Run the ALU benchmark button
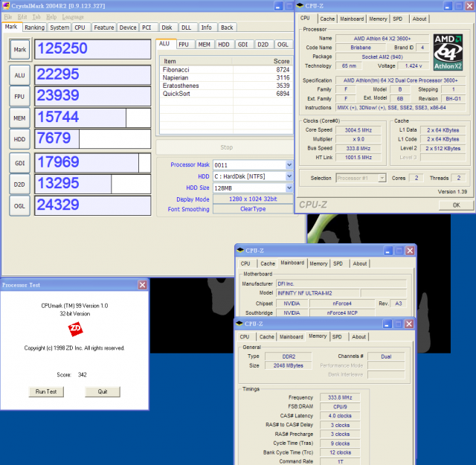This screenshot has height=465, width=476. tap(20, 75)
